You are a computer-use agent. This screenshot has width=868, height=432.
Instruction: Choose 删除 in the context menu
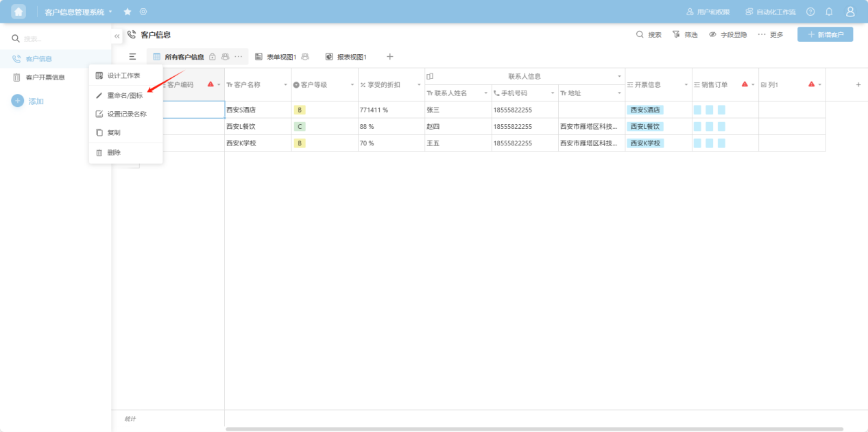(114, 152)
